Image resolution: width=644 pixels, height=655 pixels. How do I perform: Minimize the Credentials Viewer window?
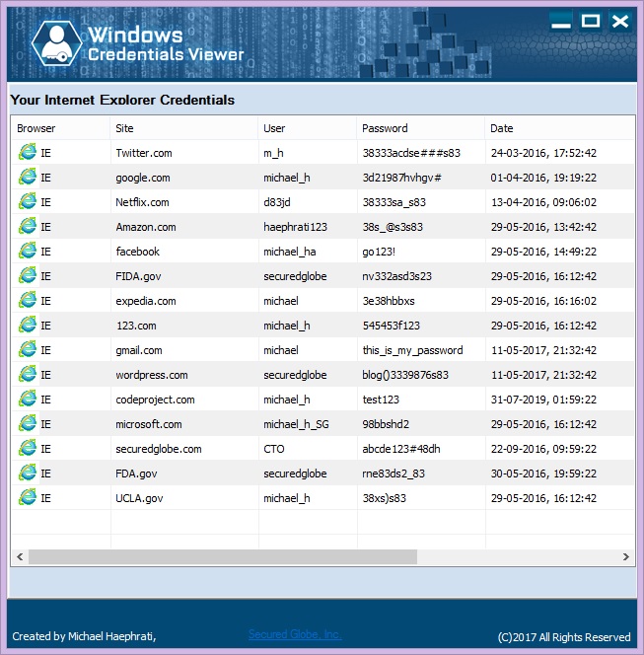(x=560, y=21)
